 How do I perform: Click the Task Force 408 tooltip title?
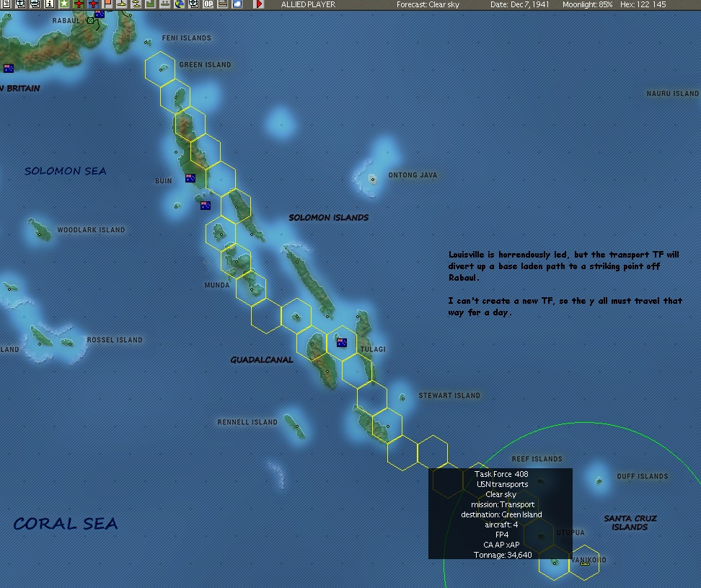click(x=501, y=474)
